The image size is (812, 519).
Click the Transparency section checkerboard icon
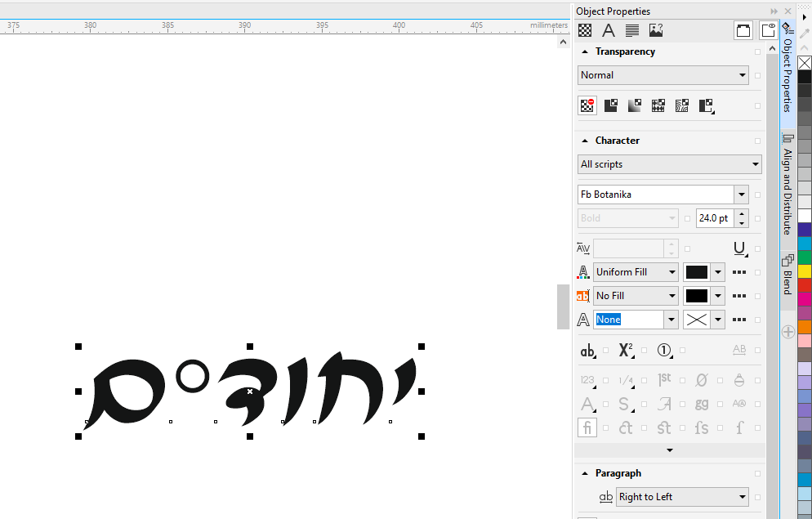click(x=584, y=30)
